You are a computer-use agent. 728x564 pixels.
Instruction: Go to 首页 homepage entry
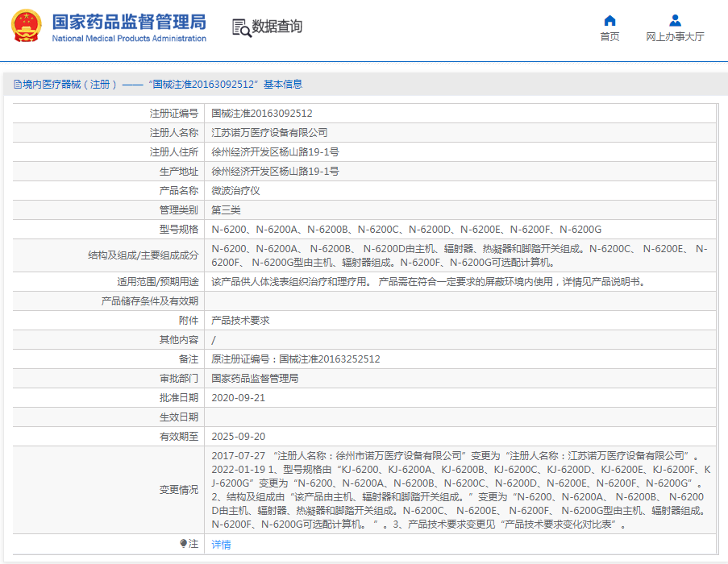click(609, 36)
